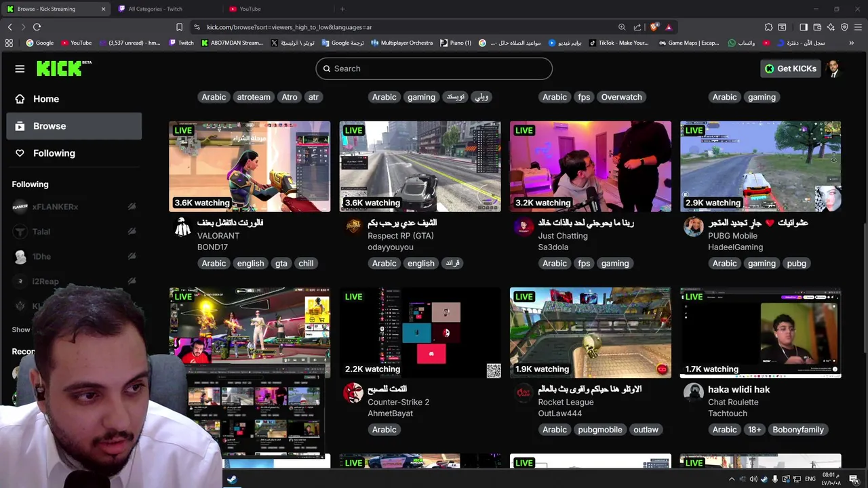Open the user profile avatar menu

833,68
